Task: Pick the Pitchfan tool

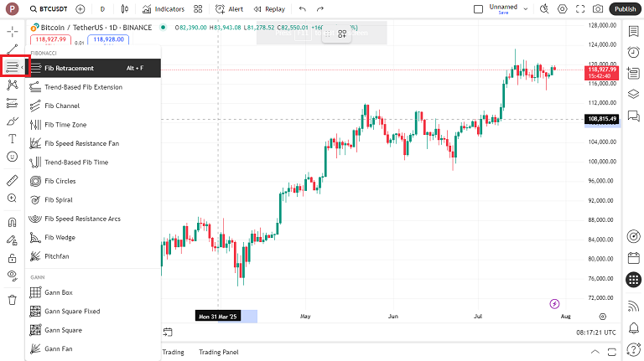Action: point(59,256)
